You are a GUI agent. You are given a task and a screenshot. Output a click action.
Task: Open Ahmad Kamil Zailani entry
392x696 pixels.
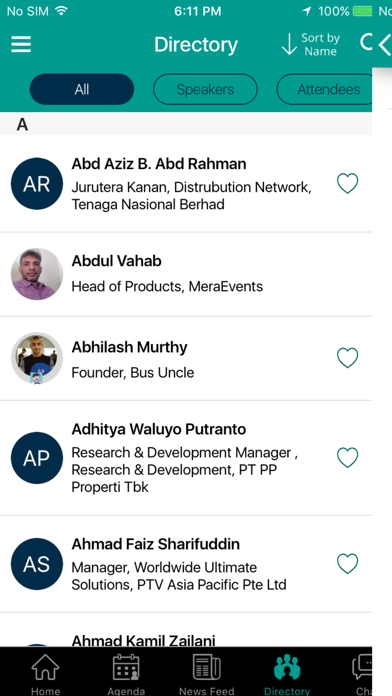point(186,640)
